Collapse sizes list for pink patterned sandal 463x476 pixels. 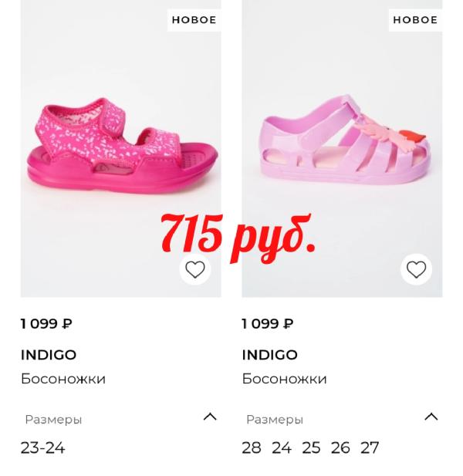tap(210, 417)
